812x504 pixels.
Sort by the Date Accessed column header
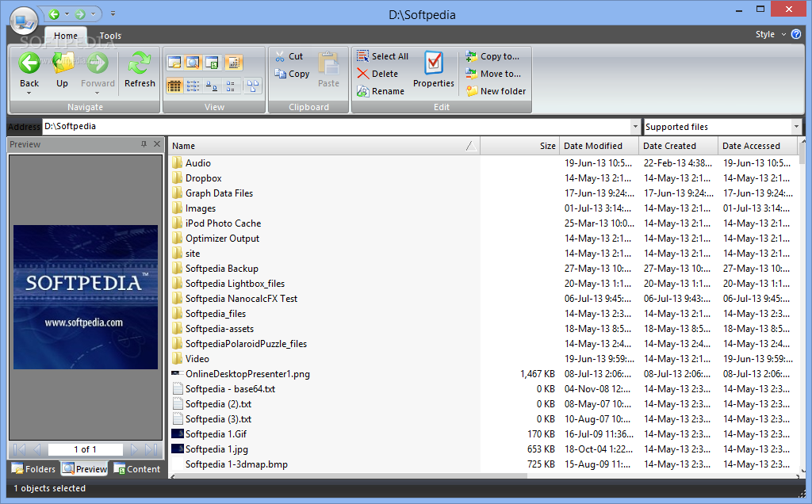point(757,146)
